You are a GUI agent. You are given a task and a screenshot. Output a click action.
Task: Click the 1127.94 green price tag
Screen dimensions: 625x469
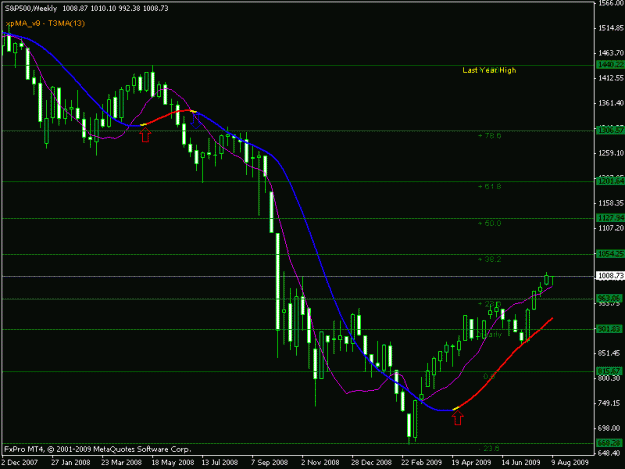pyautogui.click(x=610, y=218)
